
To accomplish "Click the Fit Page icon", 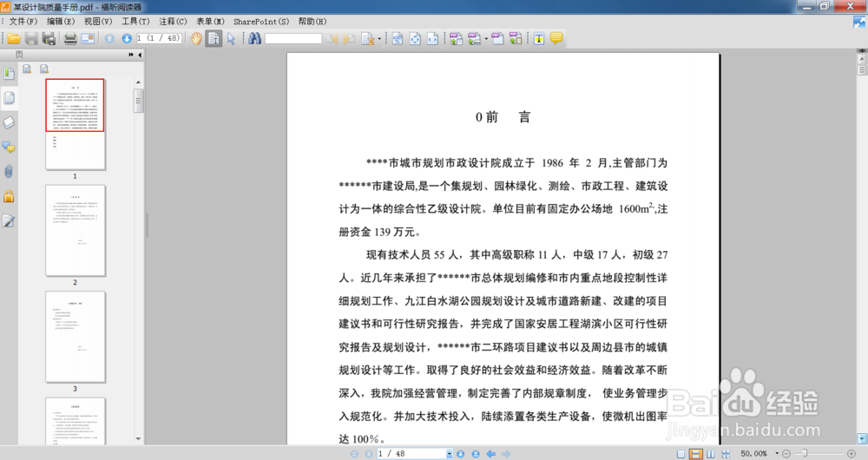I will (415, 39).
